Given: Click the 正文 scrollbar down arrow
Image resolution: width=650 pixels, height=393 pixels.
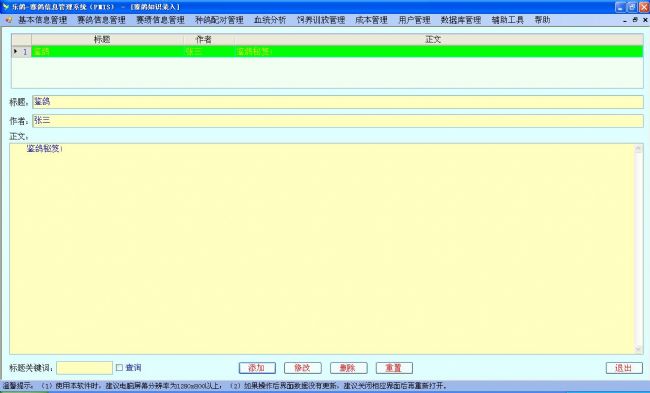Looking at the screenshot, I should (638, 350).
